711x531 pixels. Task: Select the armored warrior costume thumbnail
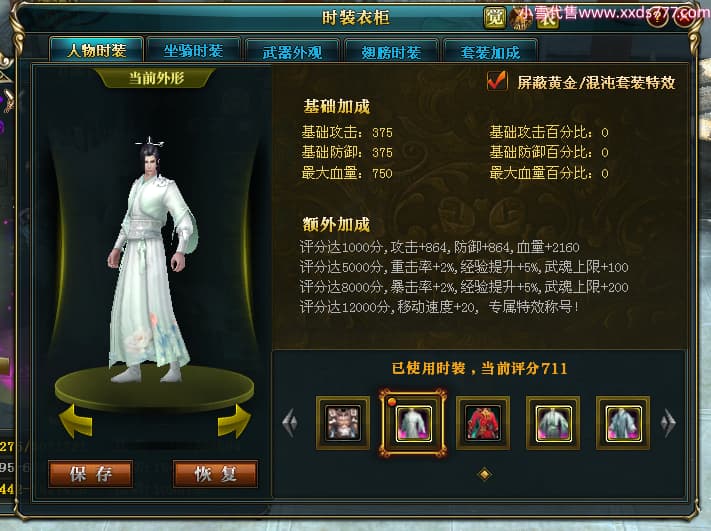point(343,423)
